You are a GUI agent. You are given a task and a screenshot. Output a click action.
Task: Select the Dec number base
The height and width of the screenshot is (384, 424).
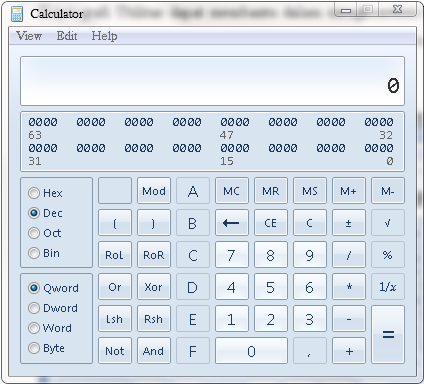click(45, 213)
